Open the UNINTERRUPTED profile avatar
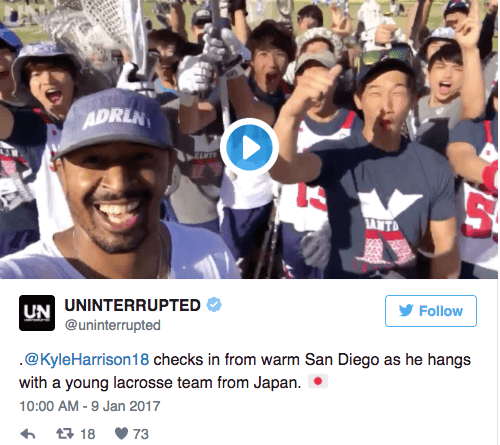Image resolution: width=500 pixels, height=445 pixels. pos(37,313)
